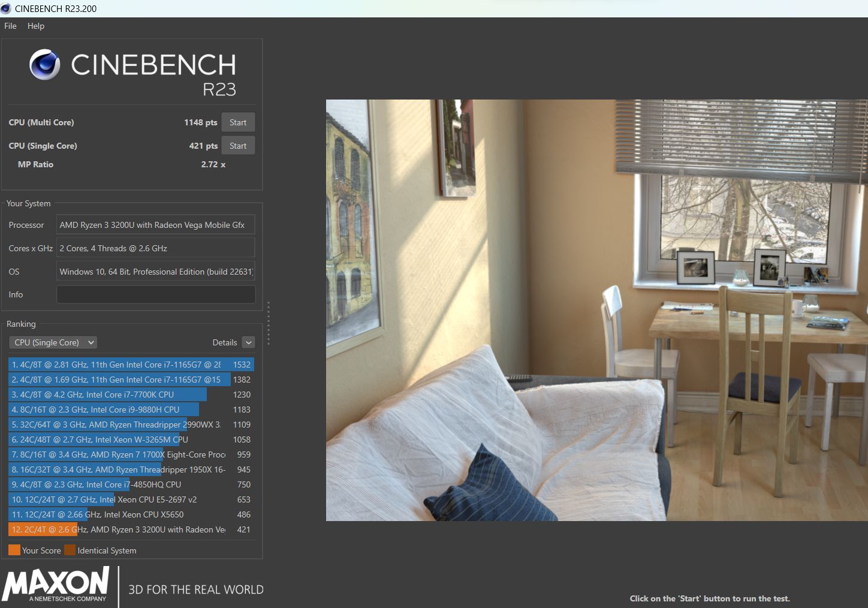Select ranking row 11 Intel Xeon X5650
868x608 pixels.
(x=131, y=514)
